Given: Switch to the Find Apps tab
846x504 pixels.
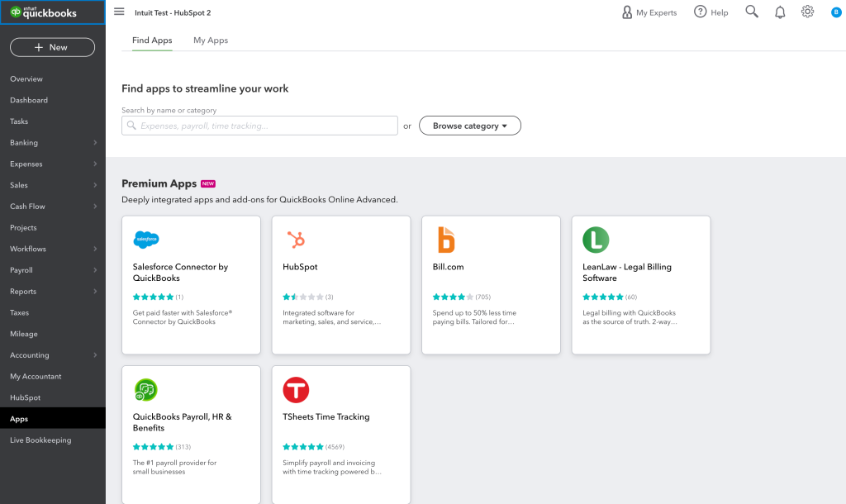Looking at the screenshot, I should pyautogui.click(x=152, y=40).
